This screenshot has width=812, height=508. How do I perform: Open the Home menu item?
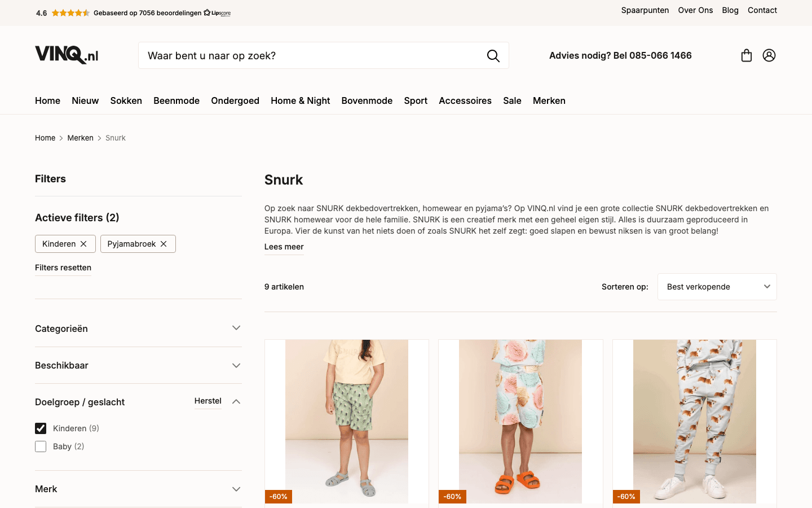[47, 100]
